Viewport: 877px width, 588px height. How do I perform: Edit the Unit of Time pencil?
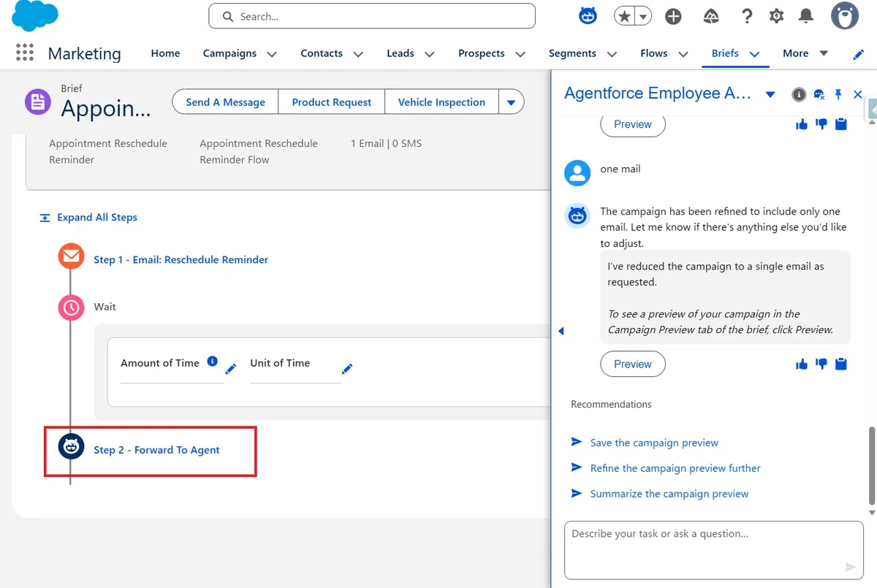(x=347, y=369)
